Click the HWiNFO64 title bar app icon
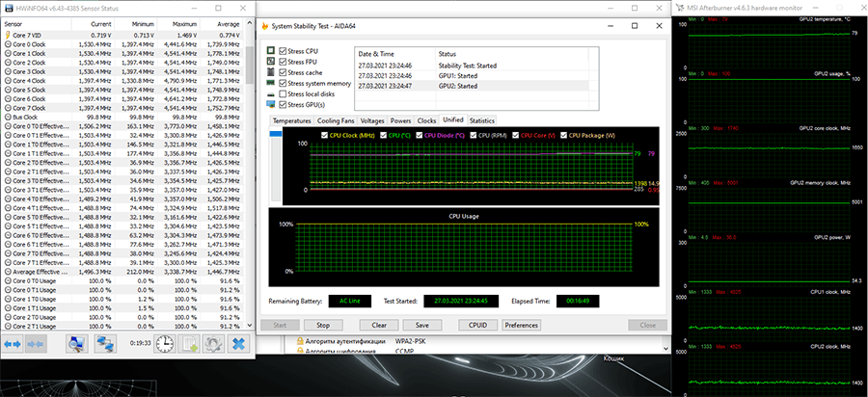 (7, 9)
